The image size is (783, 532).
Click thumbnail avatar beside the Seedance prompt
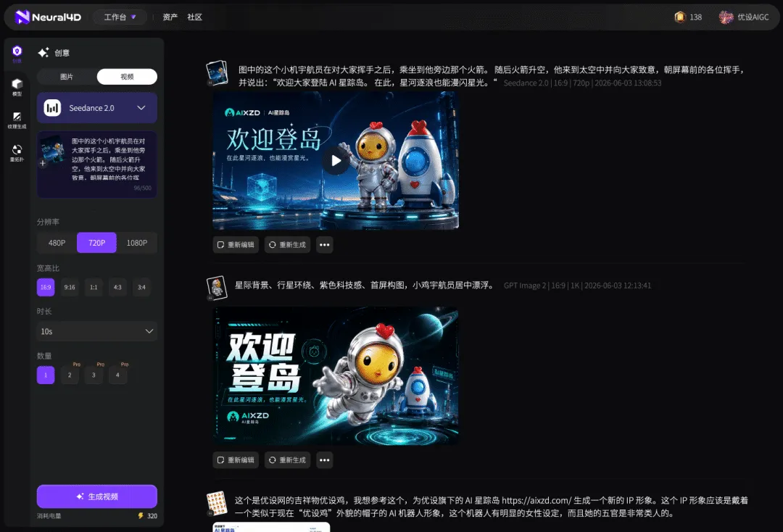click(217, 73)
